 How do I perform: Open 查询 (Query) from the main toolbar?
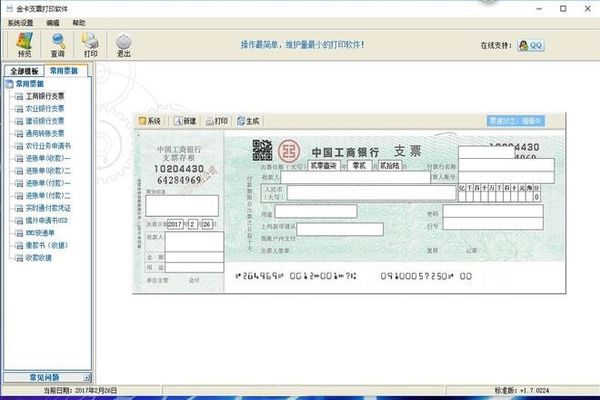point(58,45)
